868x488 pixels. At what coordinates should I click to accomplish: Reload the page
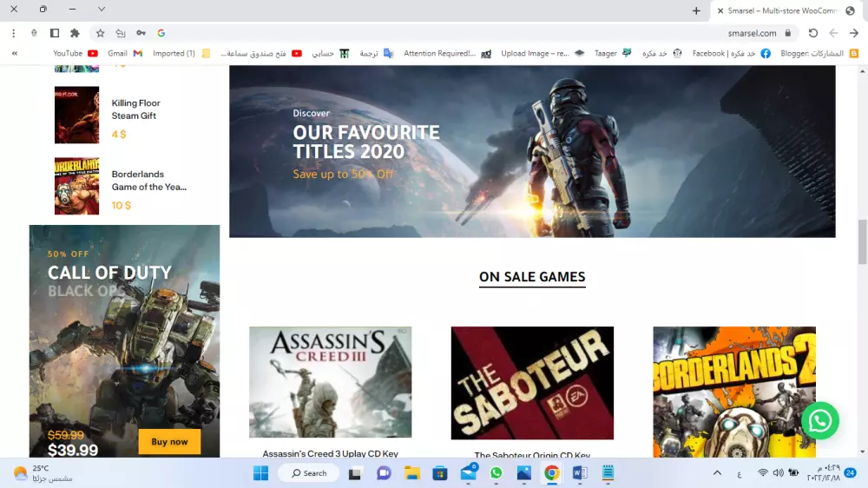[x=812, y=33]
